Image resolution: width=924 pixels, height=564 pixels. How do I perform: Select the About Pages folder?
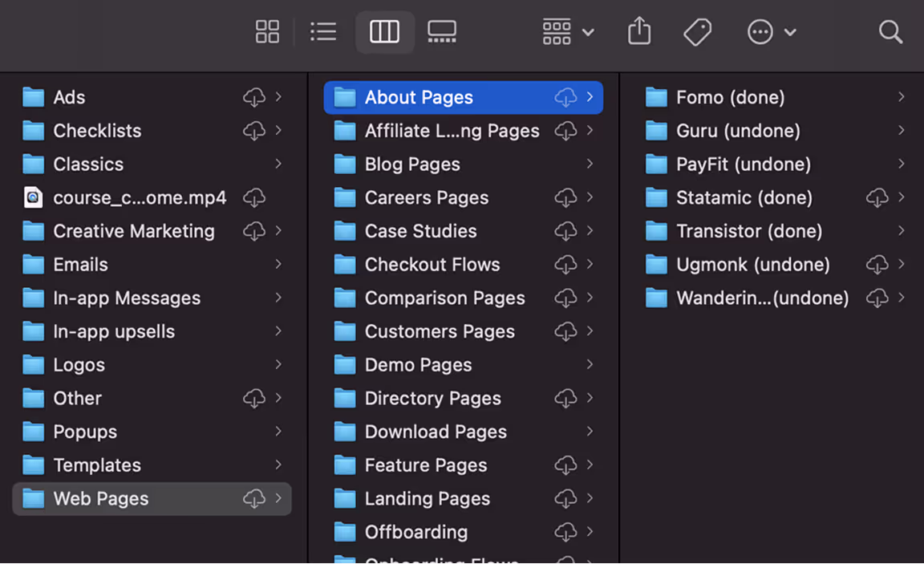point(463,97)
